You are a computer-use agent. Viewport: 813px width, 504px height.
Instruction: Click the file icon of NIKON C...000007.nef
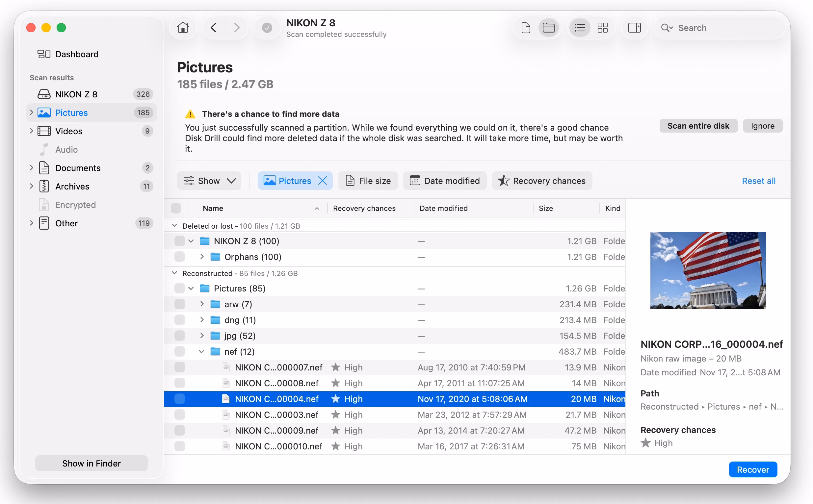(x=226, y=367)
